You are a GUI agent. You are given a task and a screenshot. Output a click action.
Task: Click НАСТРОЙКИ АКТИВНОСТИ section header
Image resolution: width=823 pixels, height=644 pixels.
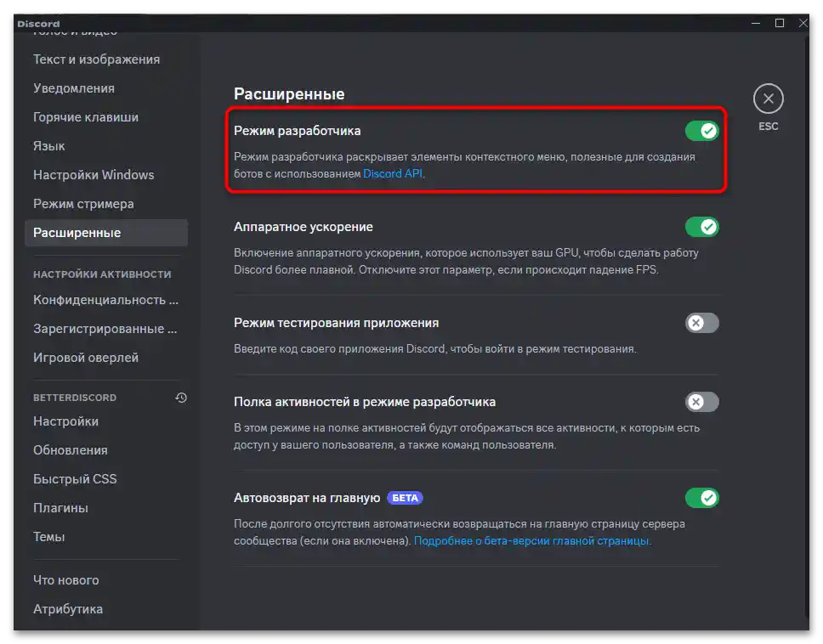[102, 274]
